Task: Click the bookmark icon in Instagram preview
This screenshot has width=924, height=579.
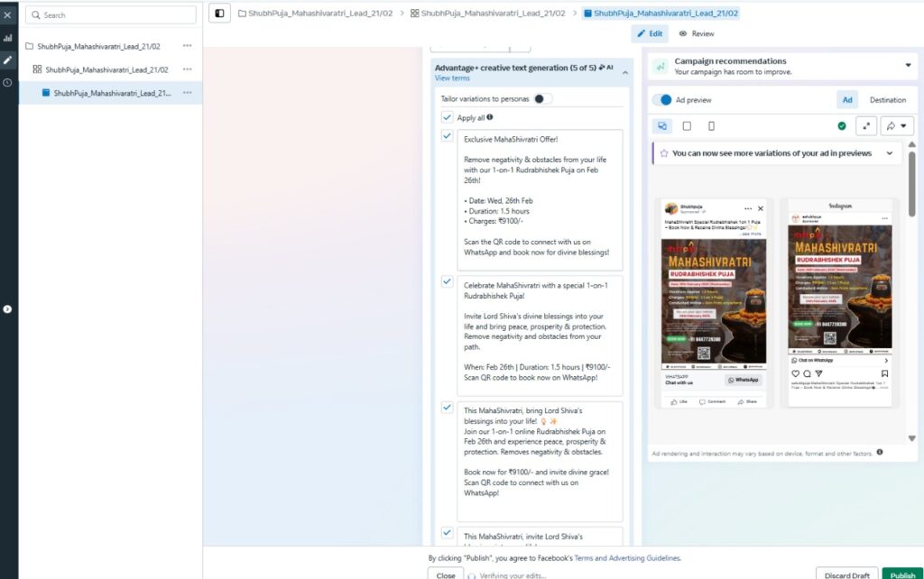Action: point(884,373)
